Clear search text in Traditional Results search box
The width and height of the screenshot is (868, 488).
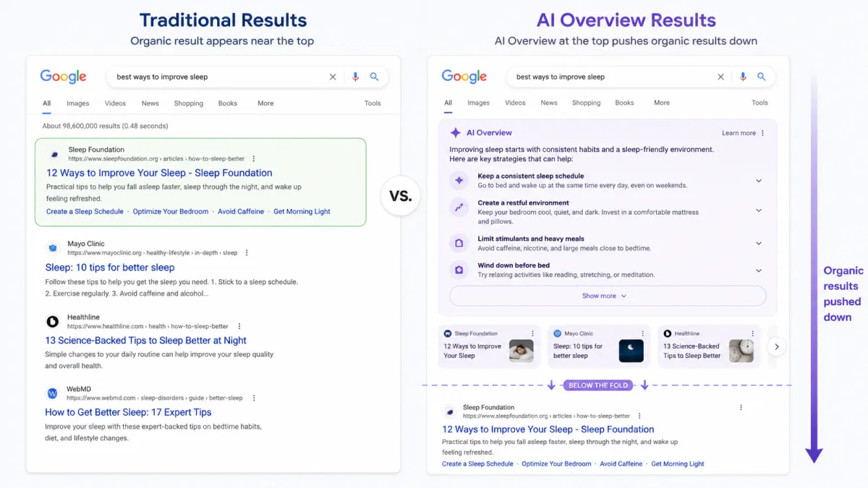coord(333,77)
